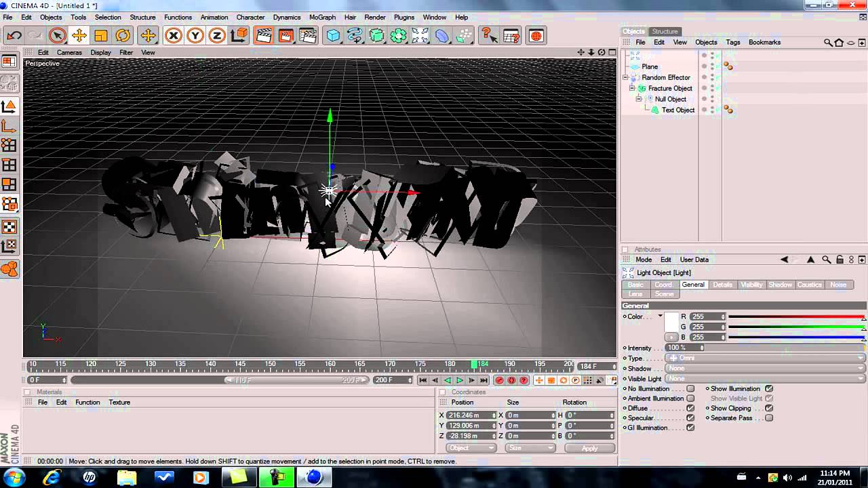Open the spline tools icon

pos(355,36)
